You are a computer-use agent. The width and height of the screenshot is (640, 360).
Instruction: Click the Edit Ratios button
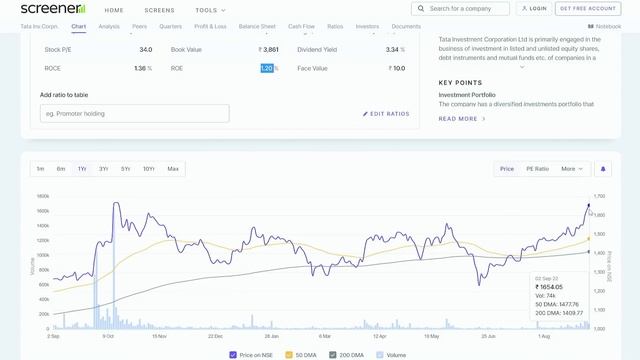(386, 114)
